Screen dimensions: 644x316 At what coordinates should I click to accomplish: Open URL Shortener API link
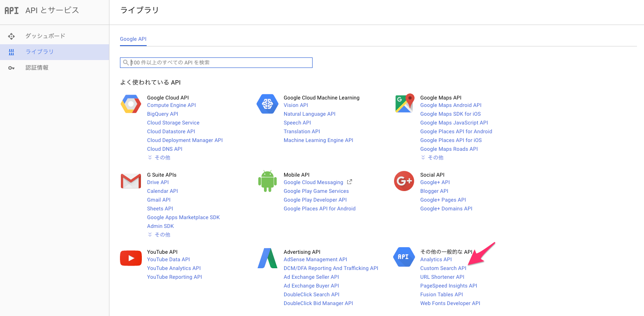click(442, 277)
